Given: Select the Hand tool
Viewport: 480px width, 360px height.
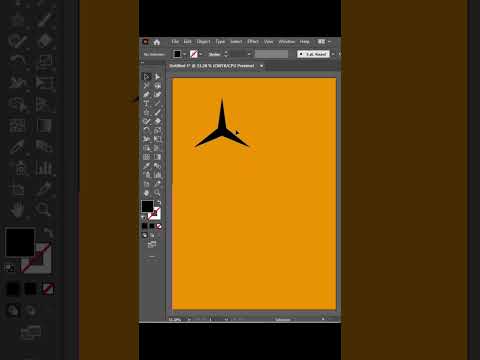Looking at the screenshot, I should 147,193.
